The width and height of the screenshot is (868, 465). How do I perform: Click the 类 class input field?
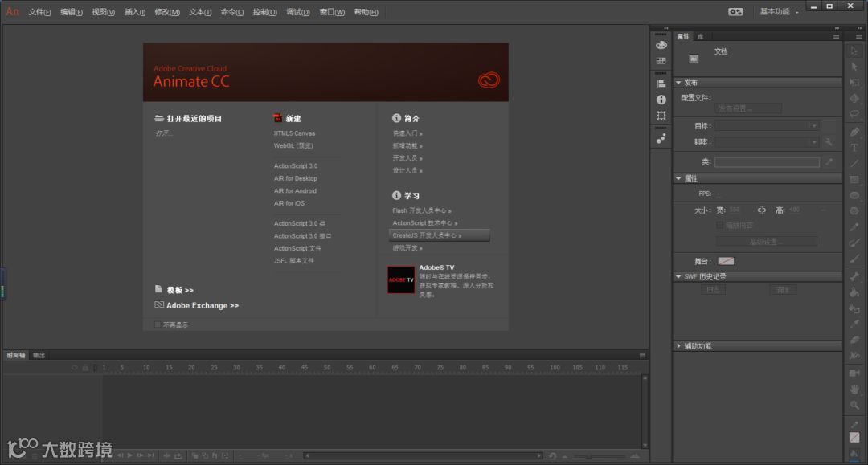(767, 162)
